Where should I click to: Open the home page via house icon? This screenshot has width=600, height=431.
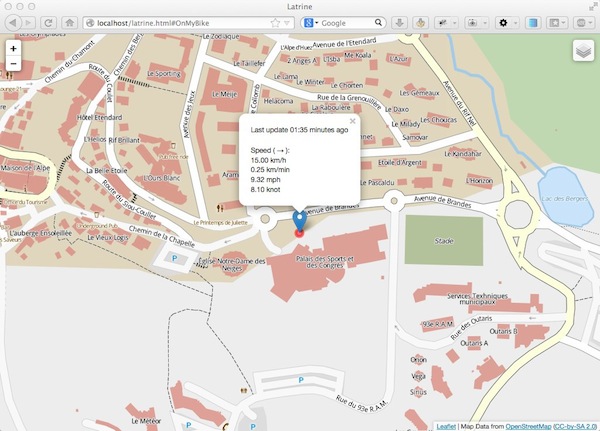[69, 23]
